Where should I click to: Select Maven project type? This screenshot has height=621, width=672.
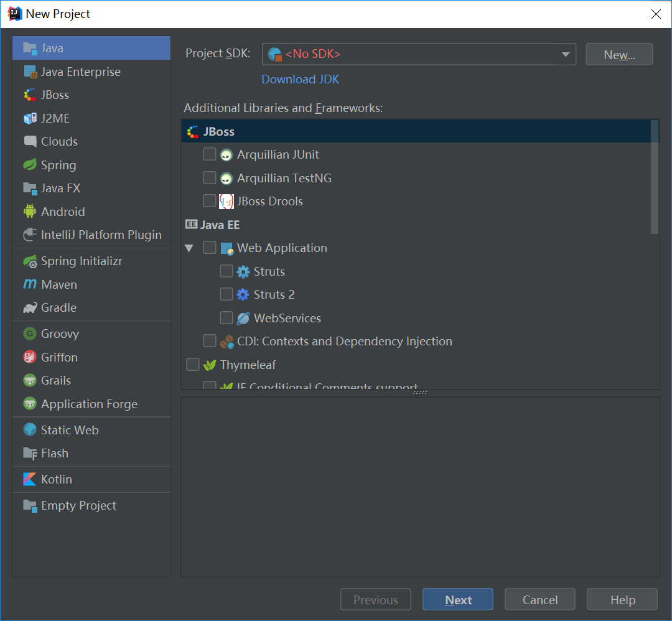(x=91, y=284)
